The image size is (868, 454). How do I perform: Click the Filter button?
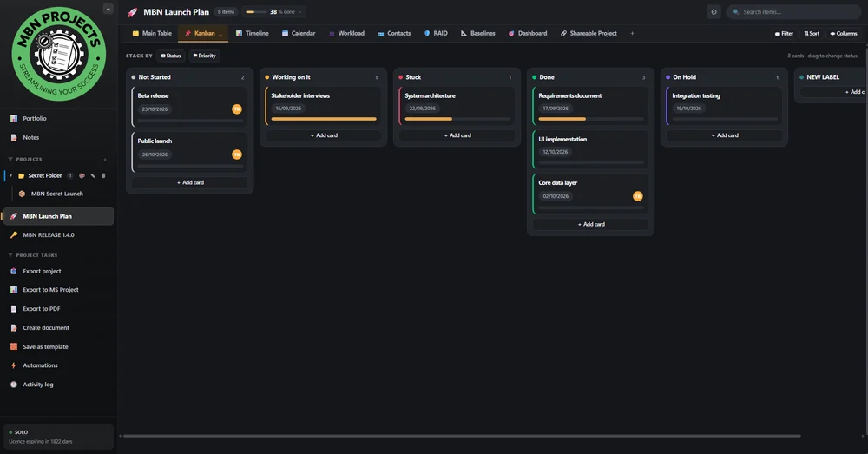pos(784,33)
